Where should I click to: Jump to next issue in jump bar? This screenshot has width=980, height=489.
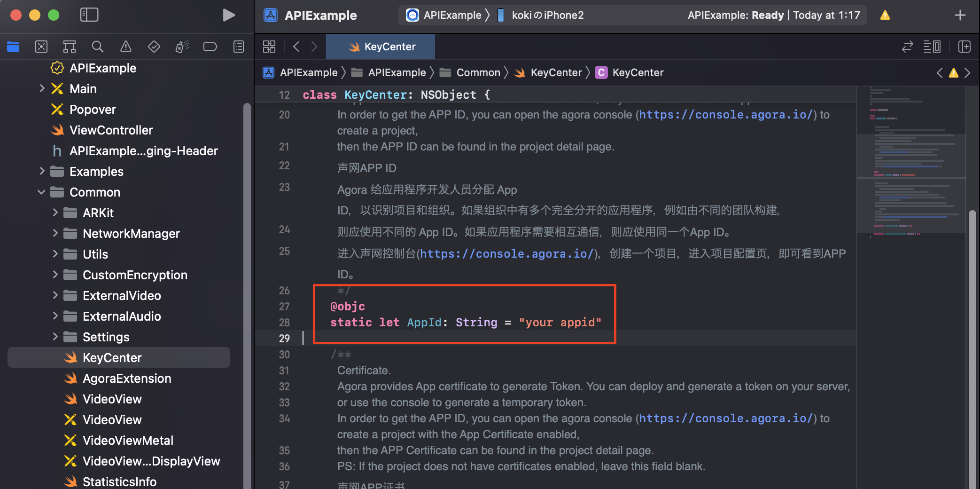pos(967,73)
